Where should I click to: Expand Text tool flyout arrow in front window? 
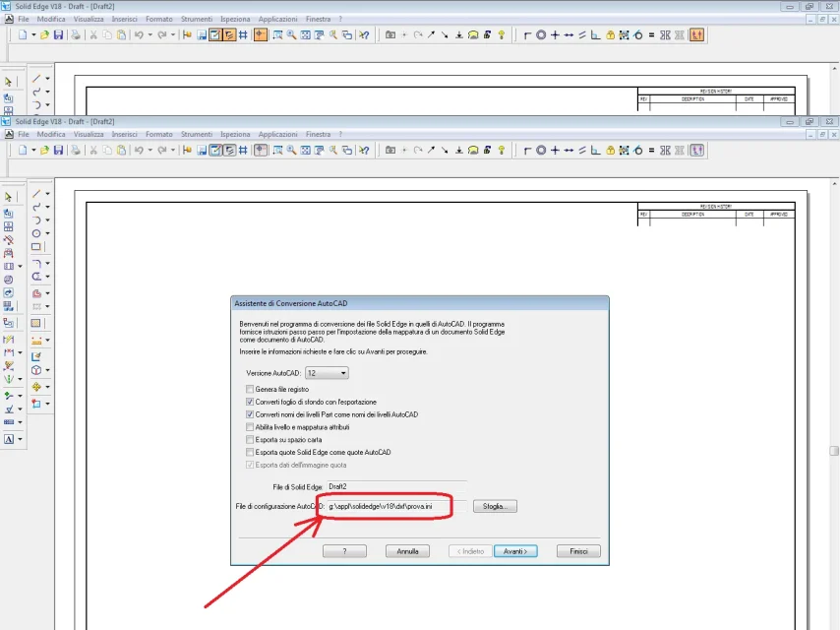pyautogui.click(x=21, y=439)
